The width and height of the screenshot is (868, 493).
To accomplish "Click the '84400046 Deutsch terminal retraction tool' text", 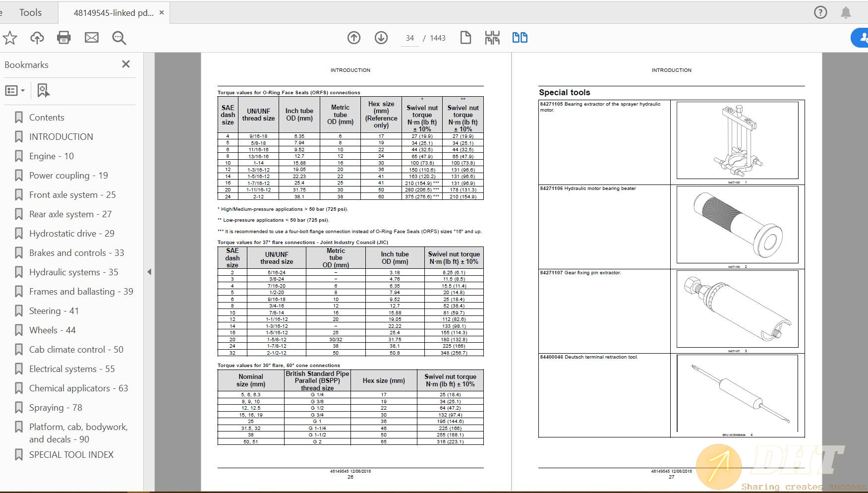I will coord(589,357).
